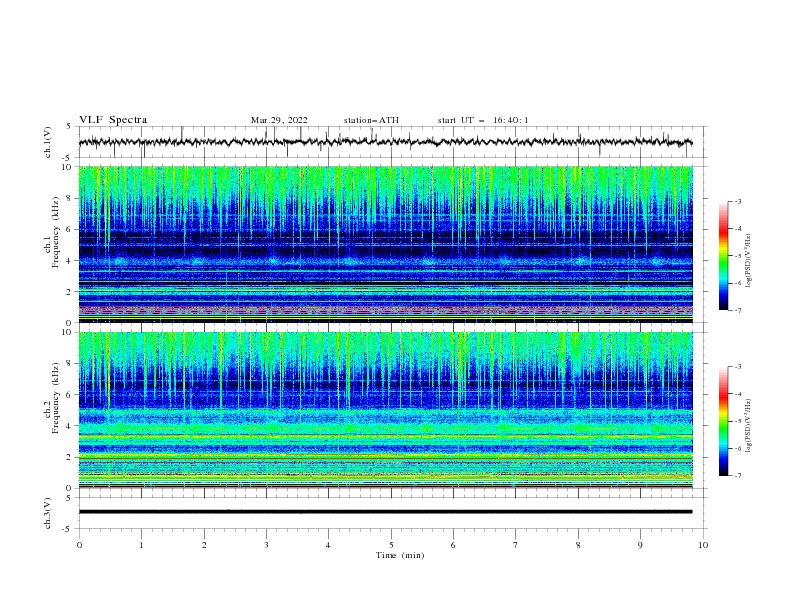792x612 pixels.
Task: Click the "-3" tick on ch.1 colorbar
Action: click(x=737, y=201)
